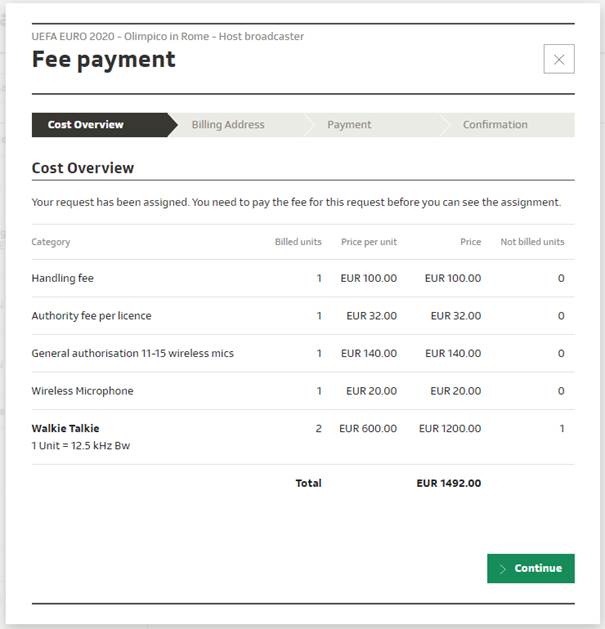Open the Payment step
This screenshot has width=605, height=629.
[349, 125]
